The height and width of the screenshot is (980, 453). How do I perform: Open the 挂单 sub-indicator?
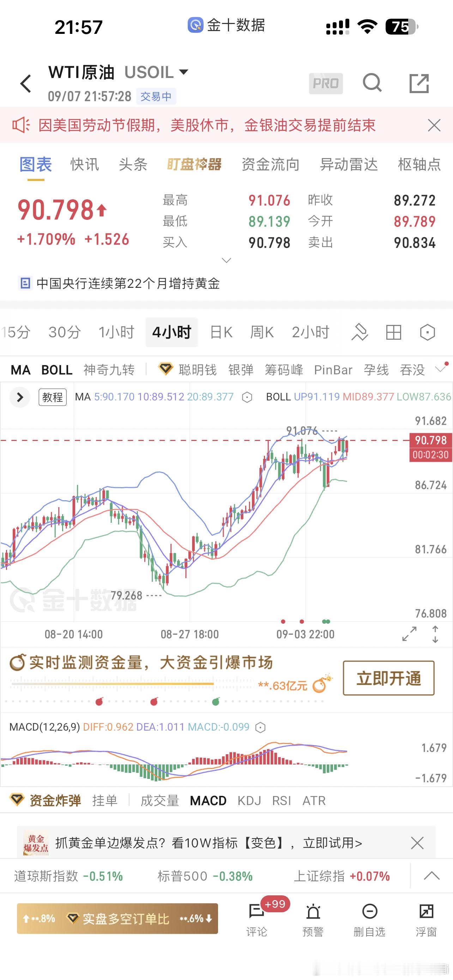pyautogui.click(x=104, y=801)
